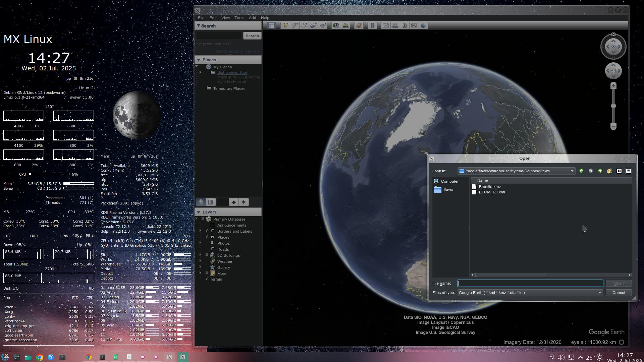Open the View menu
Image resolution: width=644 pixels, height=362 pixels.
coord(226,18)
